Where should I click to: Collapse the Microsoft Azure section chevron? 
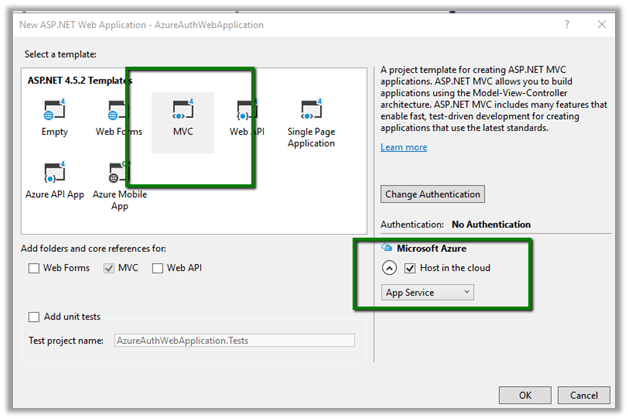(390, 268)
